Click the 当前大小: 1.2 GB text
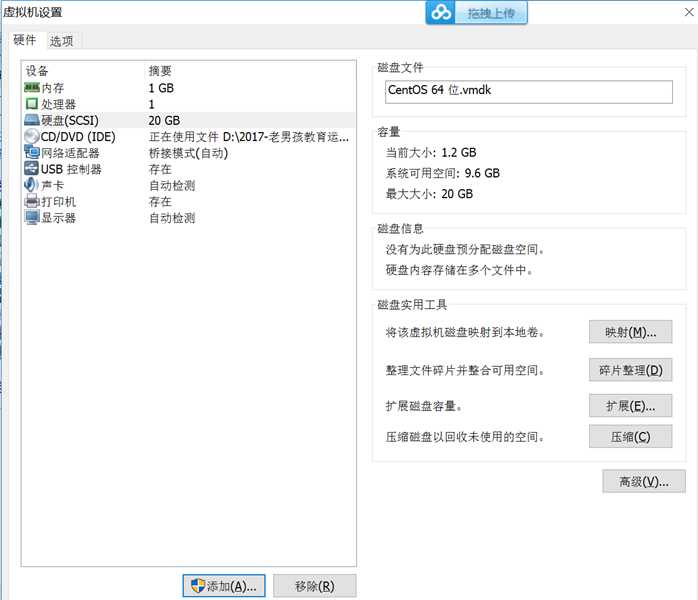Viewport: 698px width, 600px height. tap(431, 153)
